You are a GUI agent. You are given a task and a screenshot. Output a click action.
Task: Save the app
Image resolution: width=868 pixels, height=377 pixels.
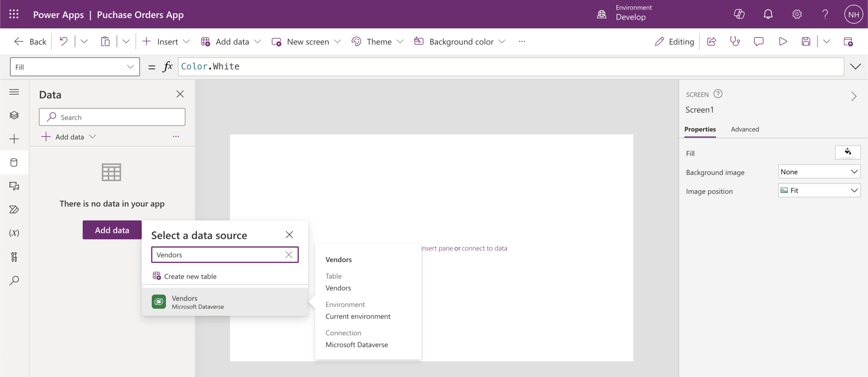(806, 42)
